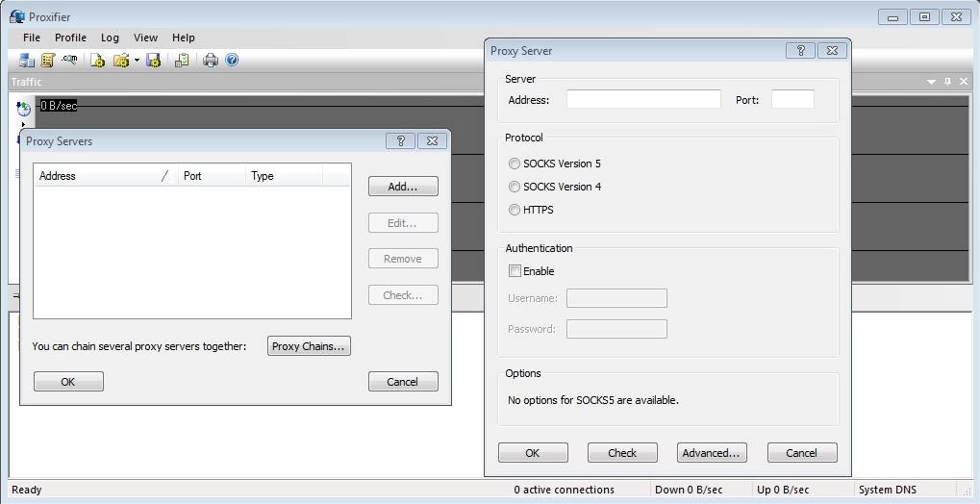Close the Proxy Servers dialog
The height and width of the screenshot is (504, 980).
point(432,140)
